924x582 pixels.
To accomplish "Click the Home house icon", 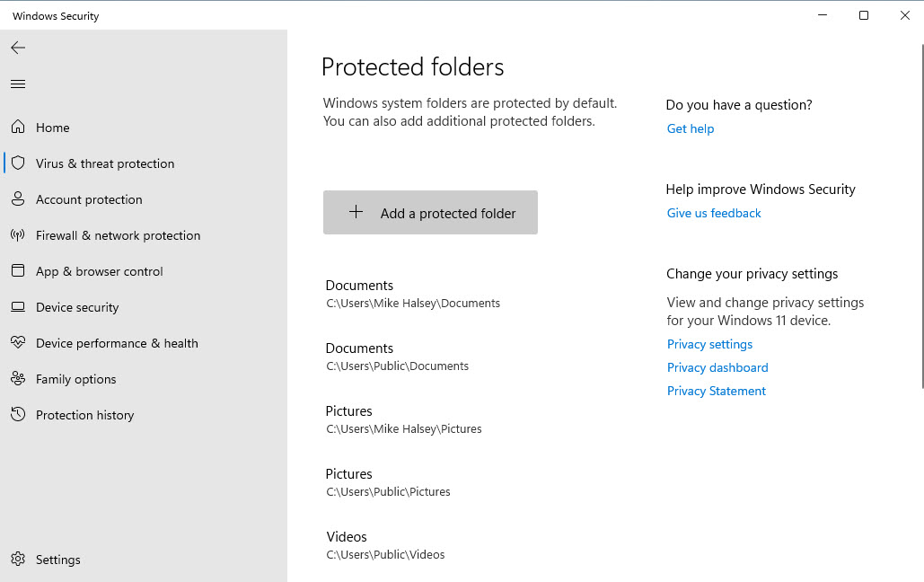I will [x=18, y=128].
